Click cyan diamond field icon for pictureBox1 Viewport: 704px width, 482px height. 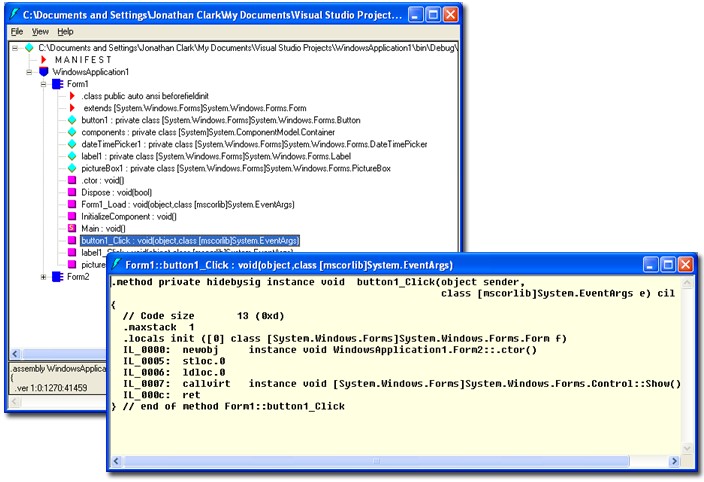72,168
